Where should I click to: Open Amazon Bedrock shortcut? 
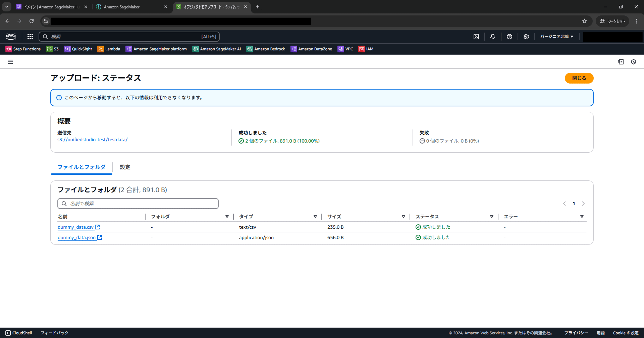[x=266, y=49]
